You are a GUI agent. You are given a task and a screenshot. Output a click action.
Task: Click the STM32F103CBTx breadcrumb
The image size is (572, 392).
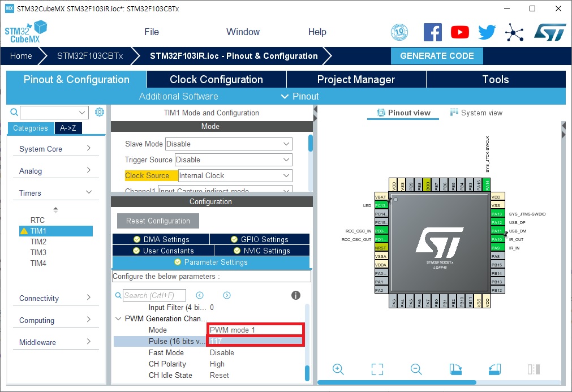[90, 56]
